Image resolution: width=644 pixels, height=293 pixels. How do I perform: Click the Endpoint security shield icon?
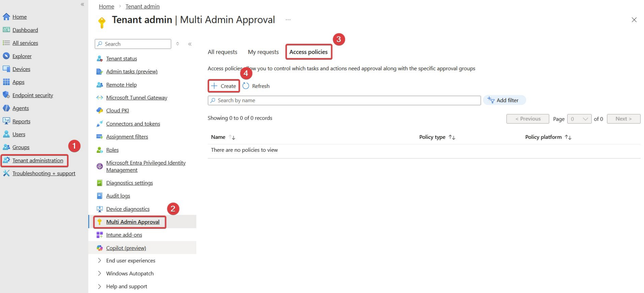click(x=6, y=95)
